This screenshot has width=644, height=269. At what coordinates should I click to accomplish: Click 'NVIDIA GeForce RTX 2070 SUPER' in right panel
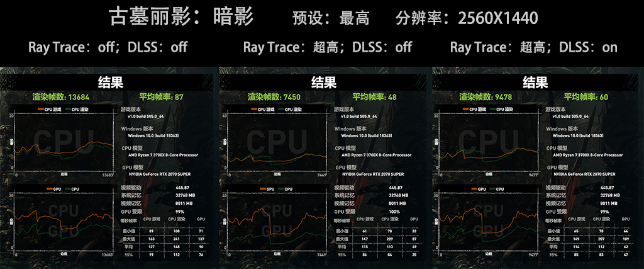(584, 175)
